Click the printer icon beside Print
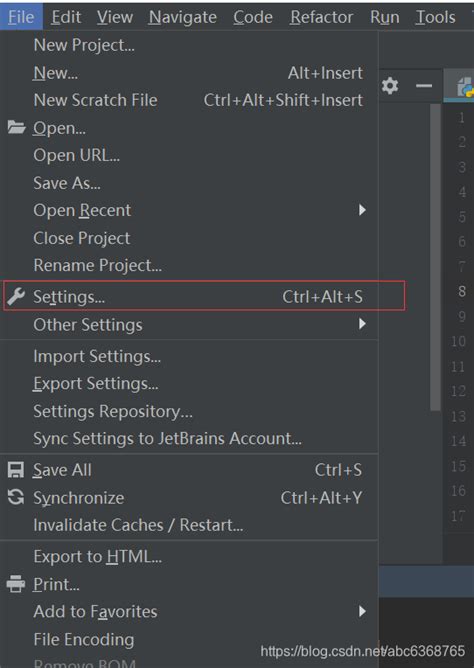 click(x=16, y=584)
